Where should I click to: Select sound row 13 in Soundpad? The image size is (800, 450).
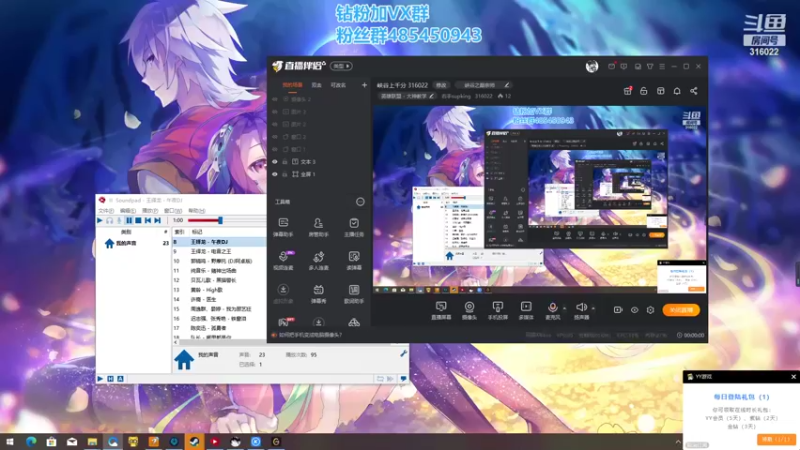219,290
